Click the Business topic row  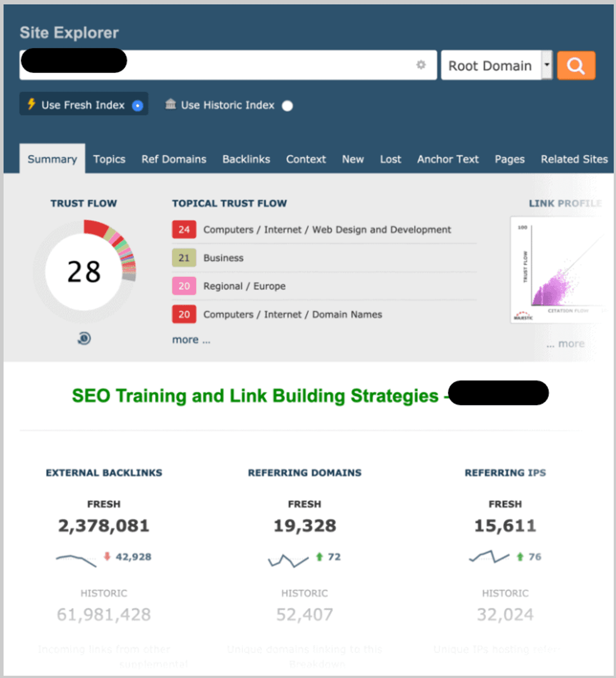point(324,258)
